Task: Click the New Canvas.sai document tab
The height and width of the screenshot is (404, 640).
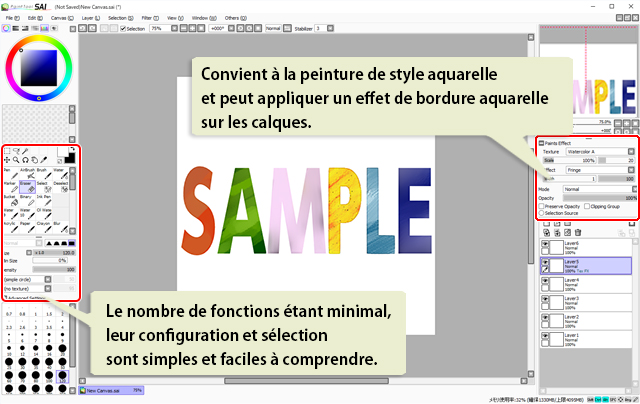Action: pos(112,390)
